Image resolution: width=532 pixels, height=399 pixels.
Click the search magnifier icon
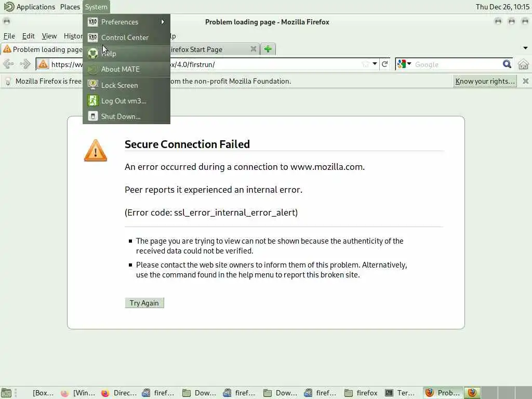(507, 64)
